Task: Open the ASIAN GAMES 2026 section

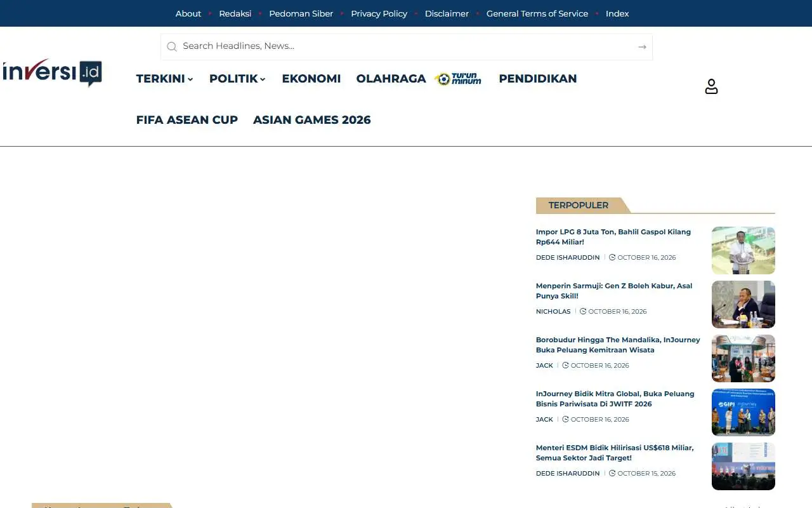Action: coord(312,120)
